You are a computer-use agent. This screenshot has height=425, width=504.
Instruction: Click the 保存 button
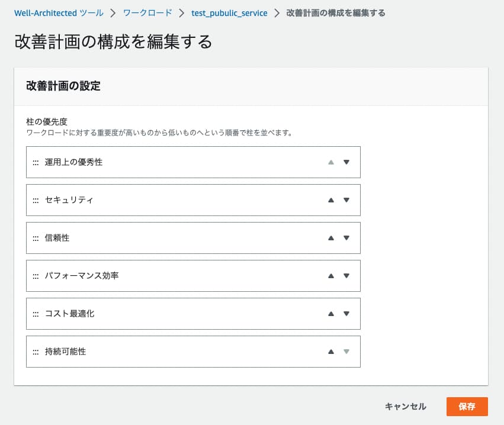(x=467, y=407)
